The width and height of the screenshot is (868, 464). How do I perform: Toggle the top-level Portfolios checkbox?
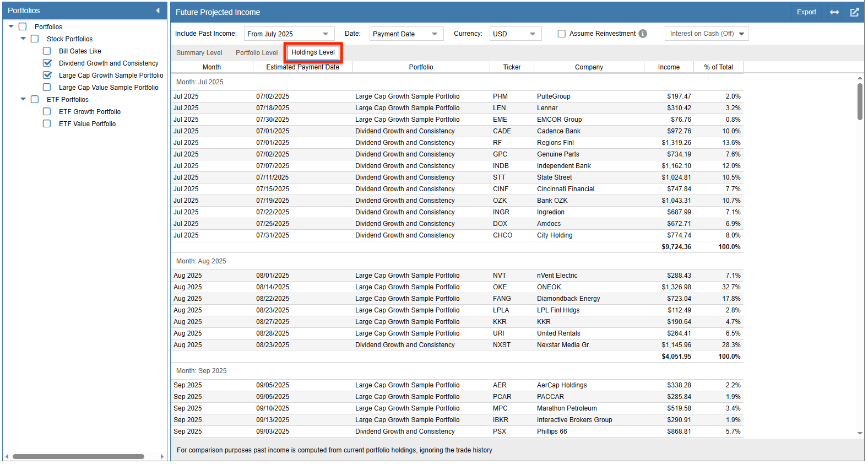[23, 26]
